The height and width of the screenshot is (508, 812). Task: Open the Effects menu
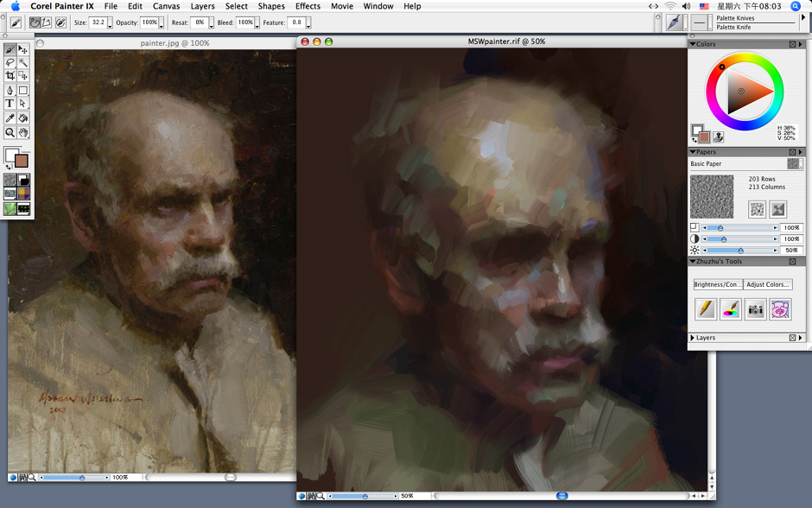click(x=308, y=6)
